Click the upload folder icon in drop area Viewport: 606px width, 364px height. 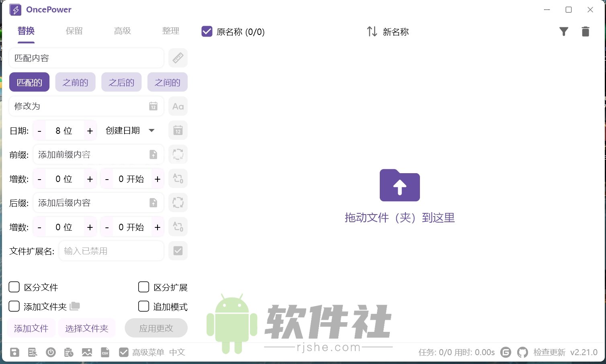(x=400, y=185)
